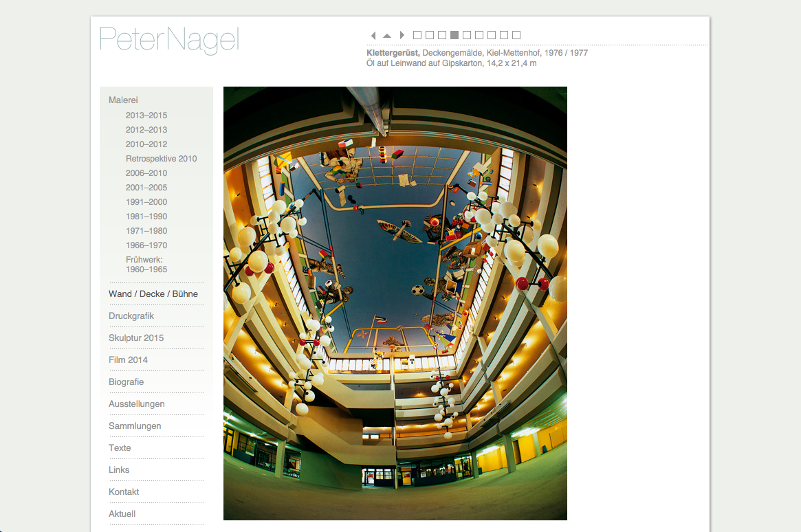Open paintings from 2012–2013
801x532 pixels.
(146, 130)
